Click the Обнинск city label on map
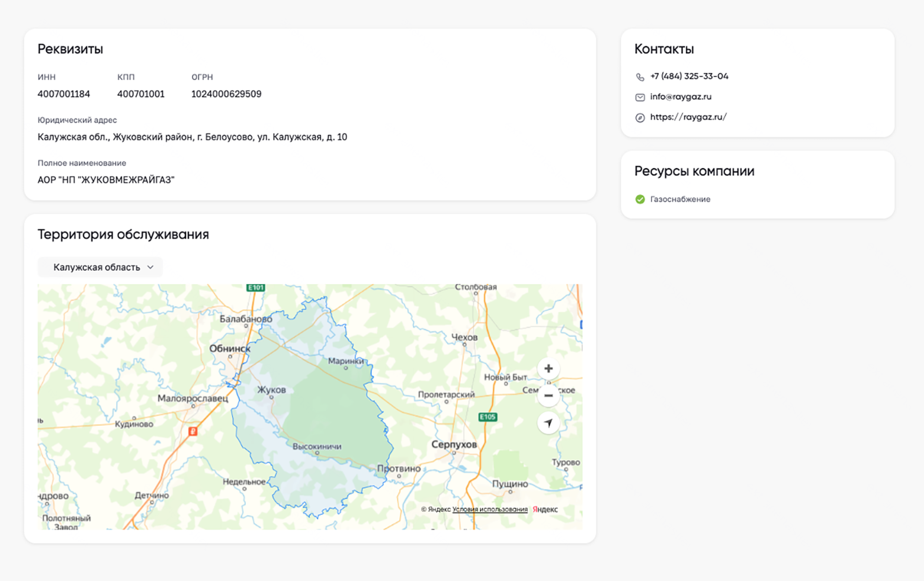 pyautogui.click(x=230, y=349)
